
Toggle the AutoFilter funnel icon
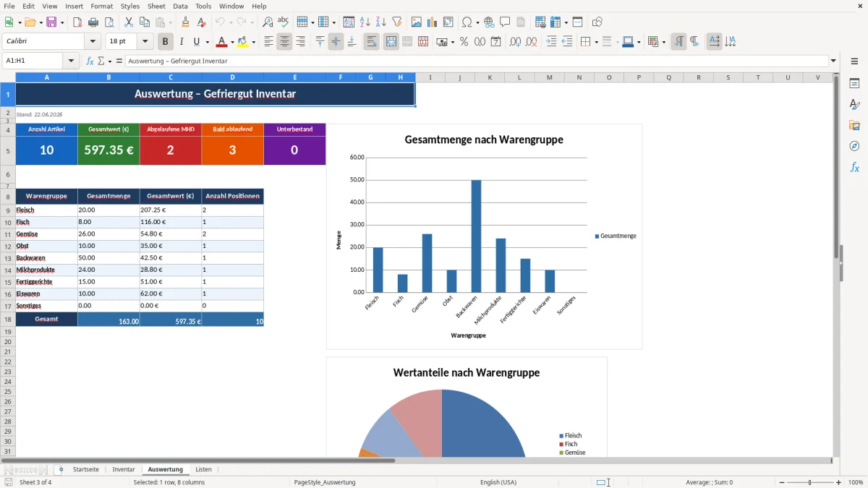pos(397,22)
